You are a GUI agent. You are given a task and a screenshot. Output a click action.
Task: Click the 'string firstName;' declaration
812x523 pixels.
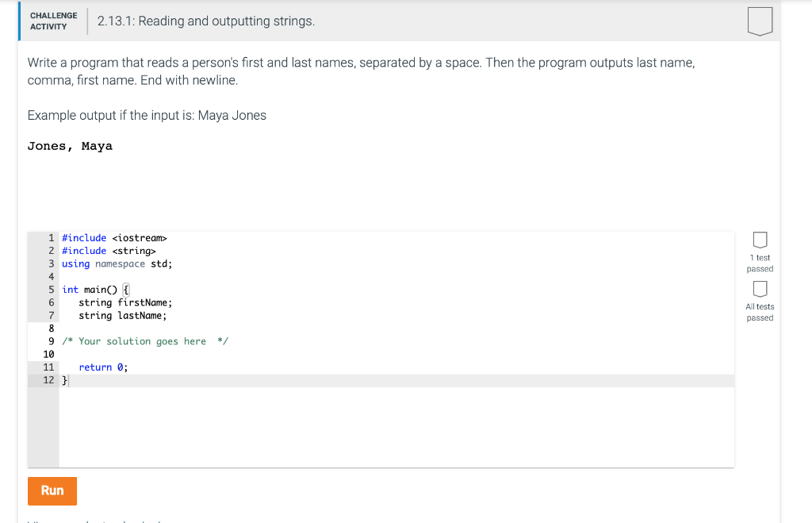[125, 302]
